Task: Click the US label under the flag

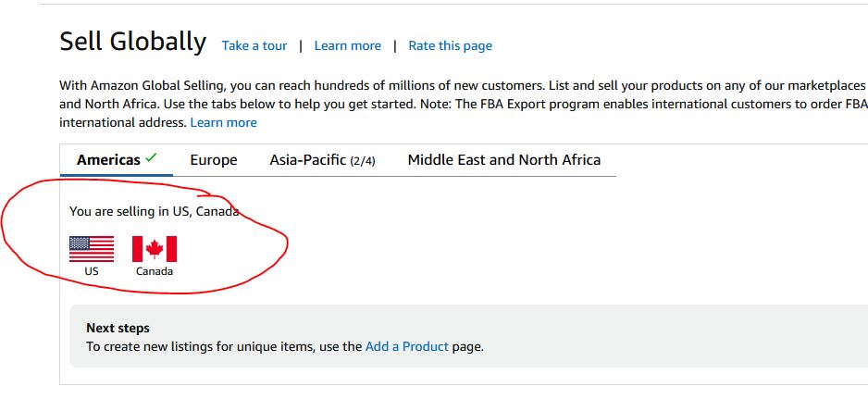Action: (x=92, y=271)
